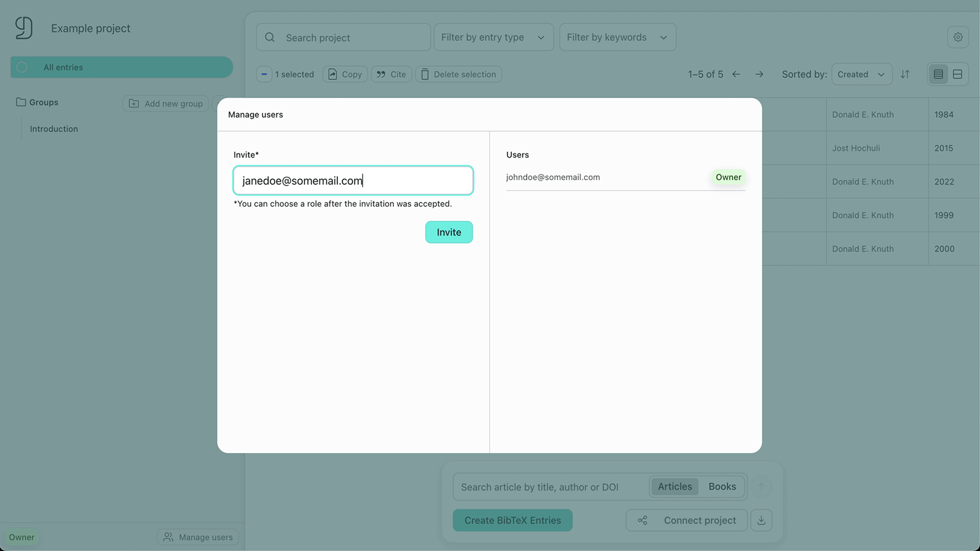Click the app logo icon
The height and width of the screenshot is (551, 980).
[x=24, y=28]
